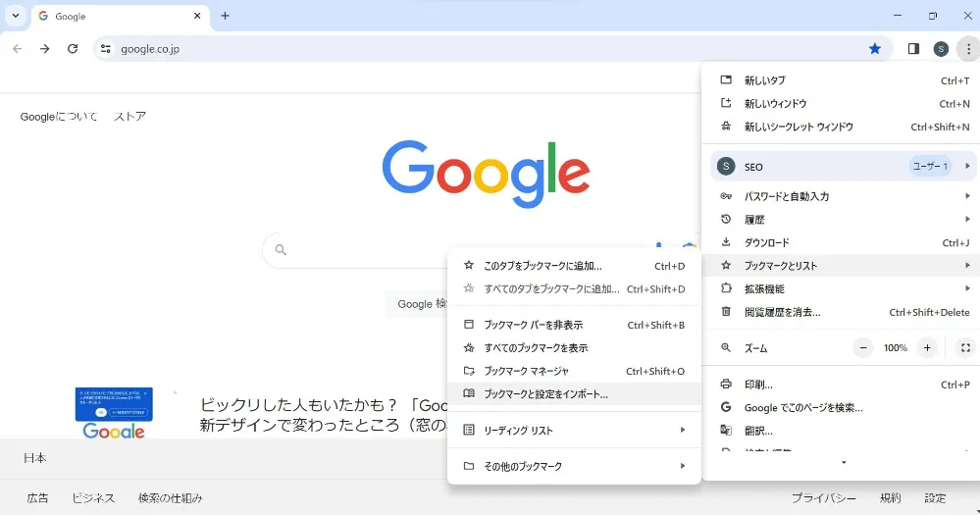
Task: Choose 翻訳... menu item
Action: [x=841, y=431]
